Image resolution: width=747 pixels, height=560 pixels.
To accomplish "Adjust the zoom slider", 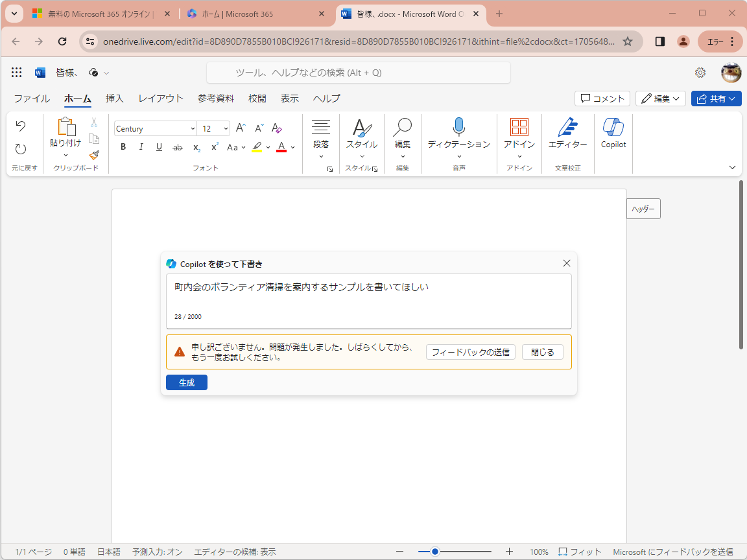I will point(436,552).
